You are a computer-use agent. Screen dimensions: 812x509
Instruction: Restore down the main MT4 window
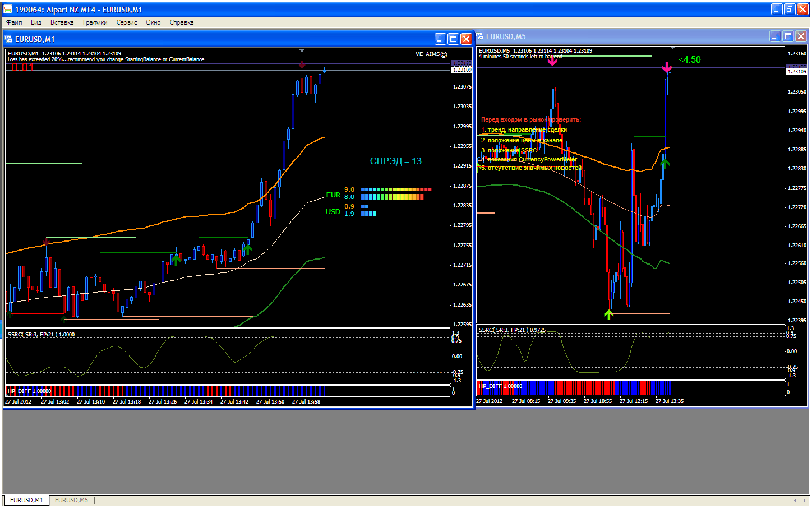(790, 9)
